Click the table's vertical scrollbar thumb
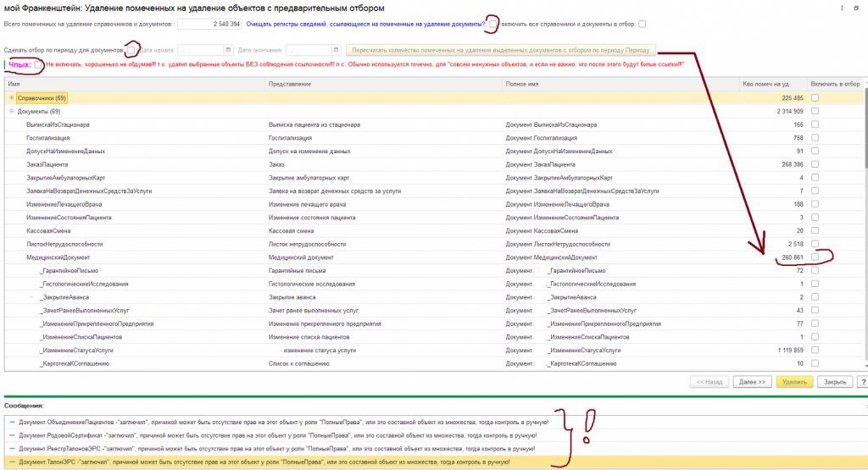The height and width of the screenshot is (470, 868). (865, 130)
